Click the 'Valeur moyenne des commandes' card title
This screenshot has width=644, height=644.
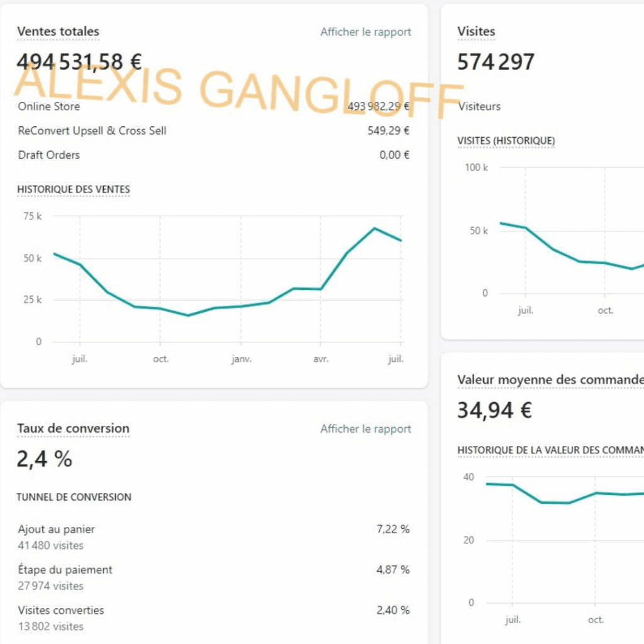click(550, 379)
